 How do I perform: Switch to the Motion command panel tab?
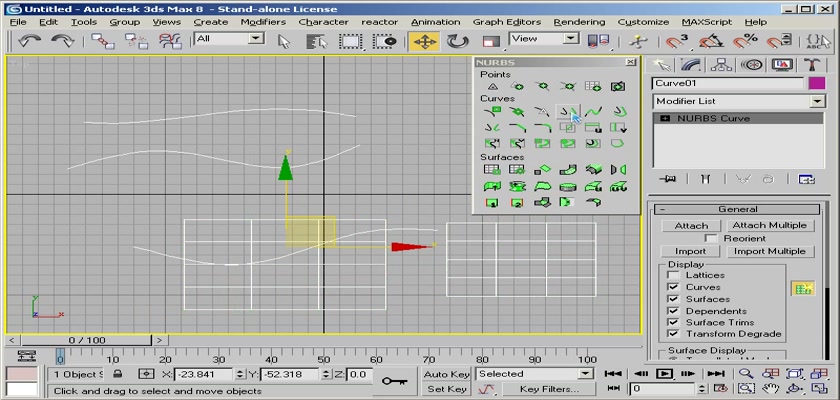click(751, 65)
